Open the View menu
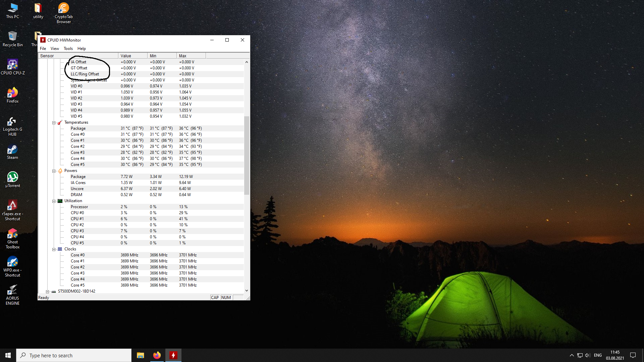 (55, 49)
